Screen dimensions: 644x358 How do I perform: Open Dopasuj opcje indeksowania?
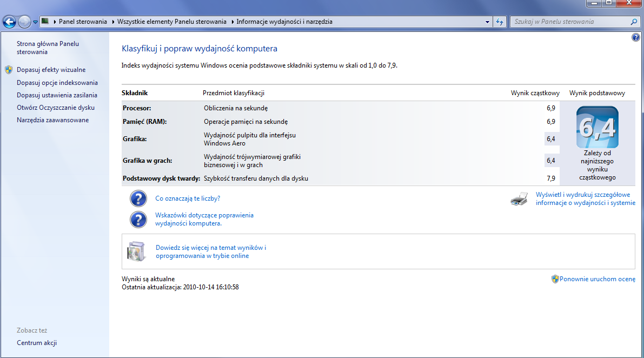[x=57, y=83]
